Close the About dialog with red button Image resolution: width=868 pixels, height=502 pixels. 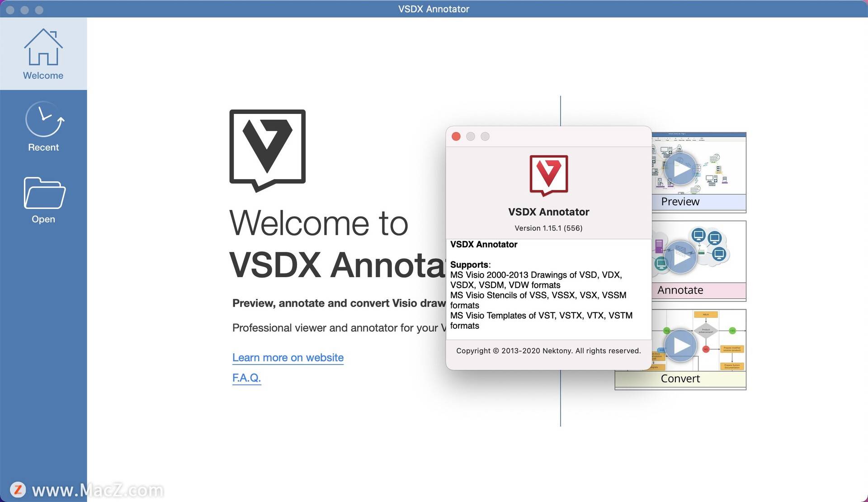point(456,137)
